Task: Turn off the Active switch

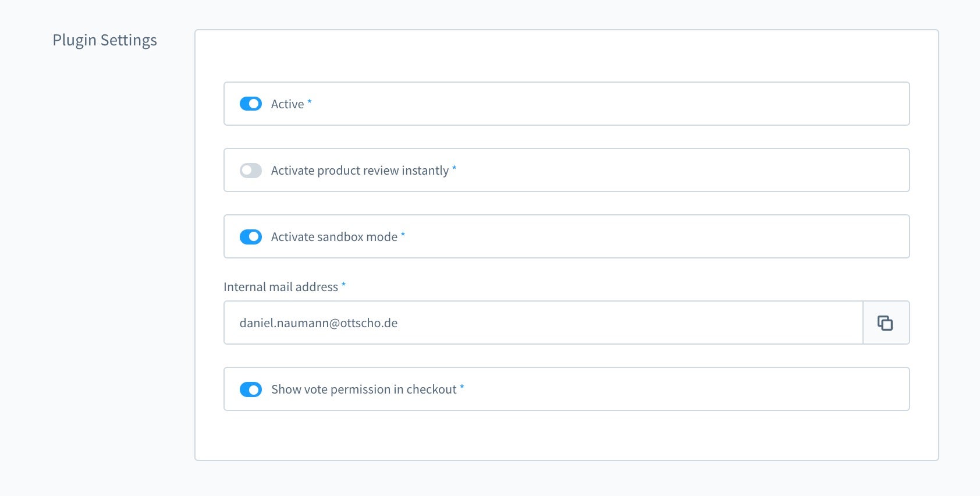Action: (x=251, y=104)
